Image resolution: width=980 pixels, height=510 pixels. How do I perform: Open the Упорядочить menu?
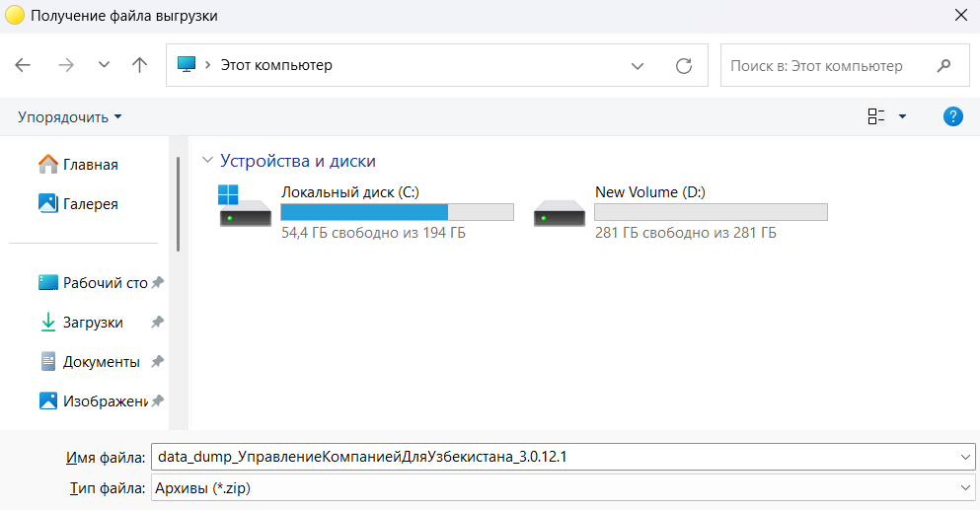[x=69, y=117]
